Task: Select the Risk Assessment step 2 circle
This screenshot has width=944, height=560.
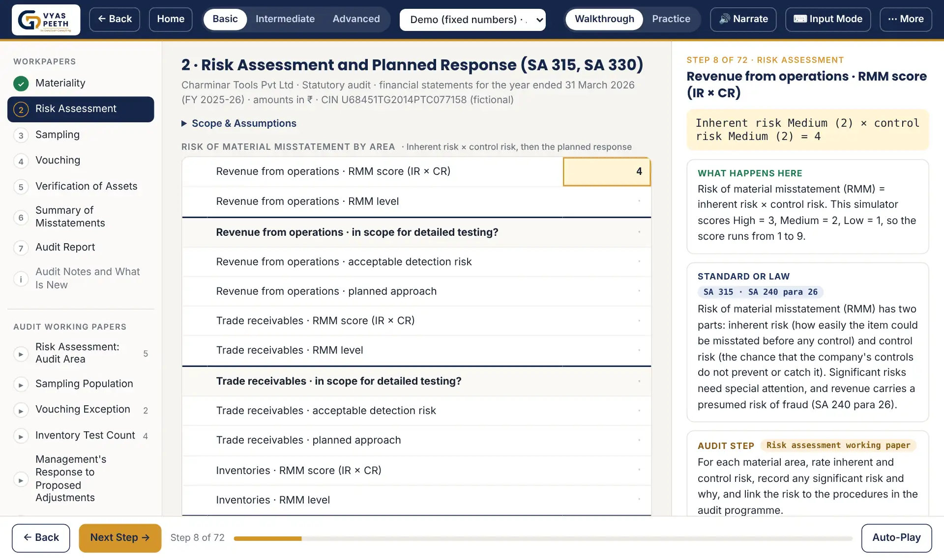Action: click(x=21, y=110)
